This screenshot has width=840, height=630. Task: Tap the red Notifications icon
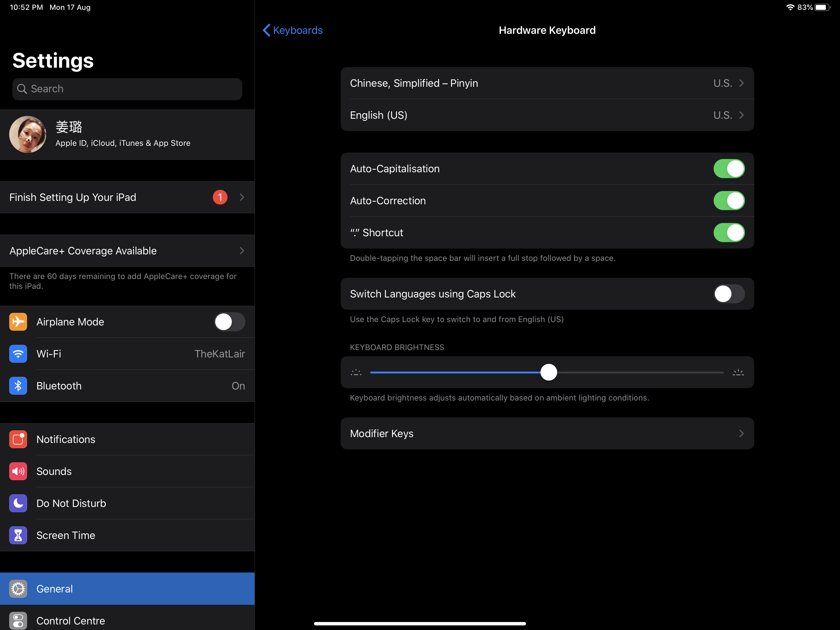(x=18, y=439)
